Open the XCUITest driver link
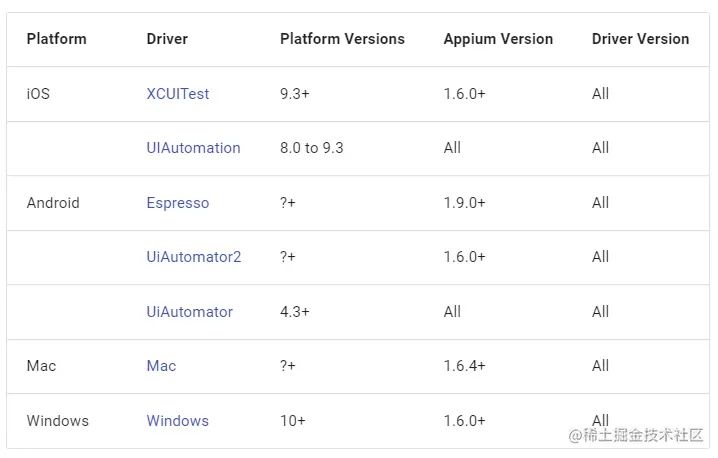Screen dimensions: 718x458 [x=178, y=94]
